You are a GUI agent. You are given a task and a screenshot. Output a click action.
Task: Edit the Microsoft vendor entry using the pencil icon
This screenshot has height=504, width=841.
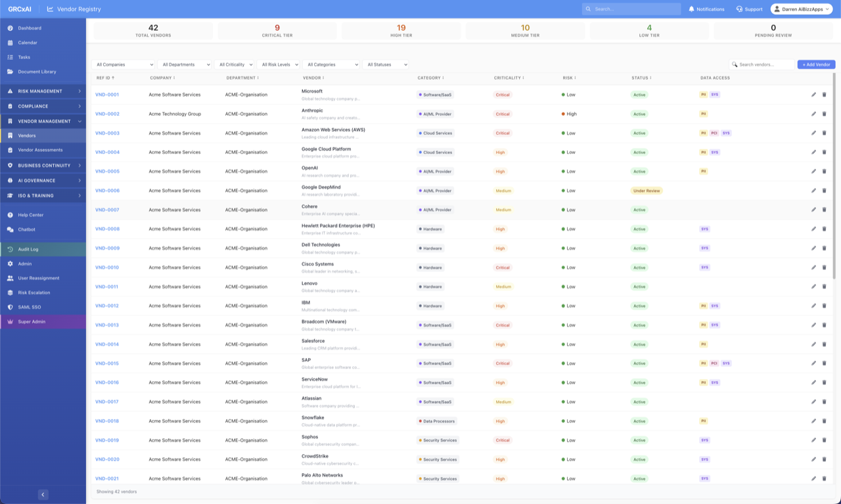[813, 95]
